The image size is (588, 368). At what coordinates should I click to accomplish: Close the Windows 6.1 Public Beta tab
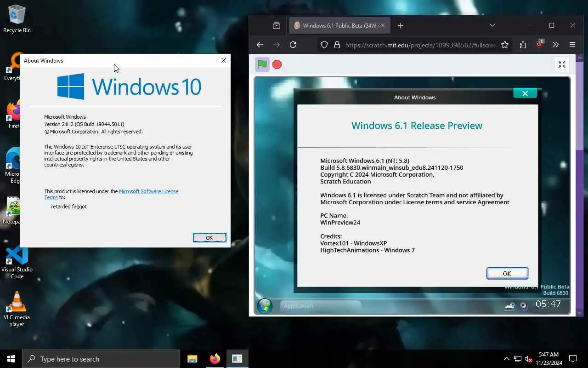click(383, 25)
